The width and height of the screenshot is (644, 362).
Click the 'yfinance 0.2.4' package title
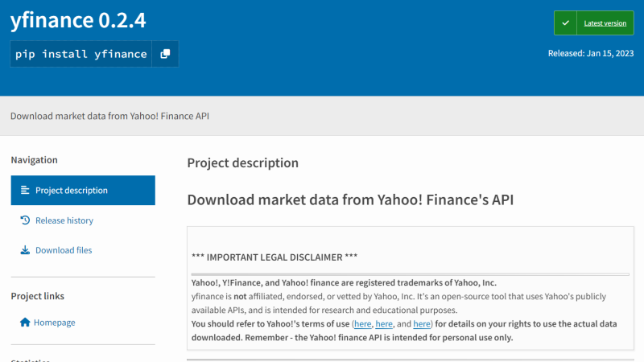78,21
